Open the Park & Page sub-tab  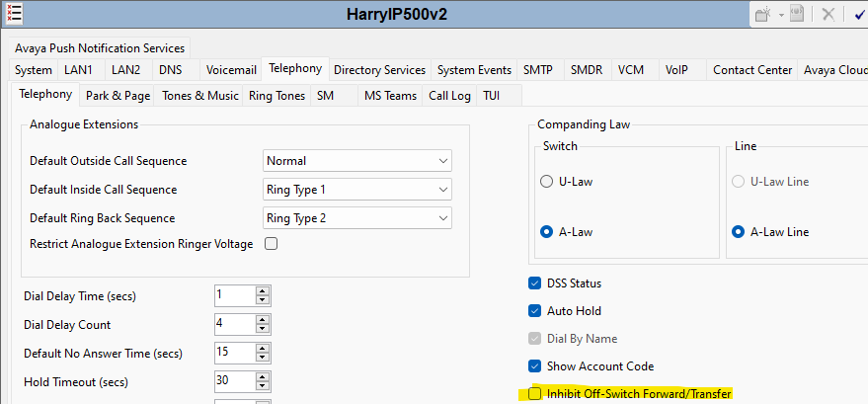point(118,96)
